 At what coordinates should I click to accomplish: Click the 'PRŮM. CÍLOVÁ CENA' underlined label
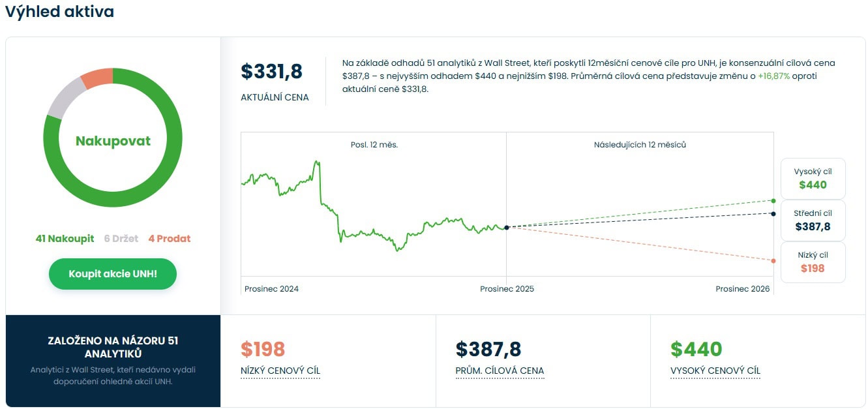click(x=500, y=371)
